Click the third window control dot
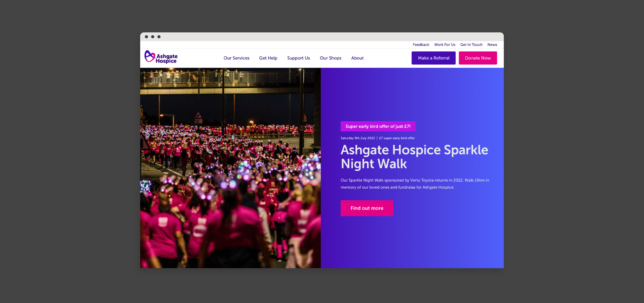Viewport: 644px width, 303px height. (159, 37)
